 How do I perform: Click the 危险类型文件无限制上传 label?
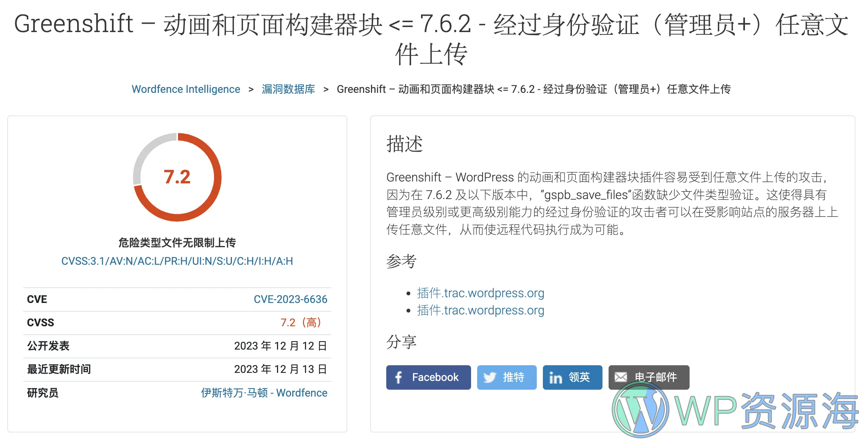click(x=177, y=243)
